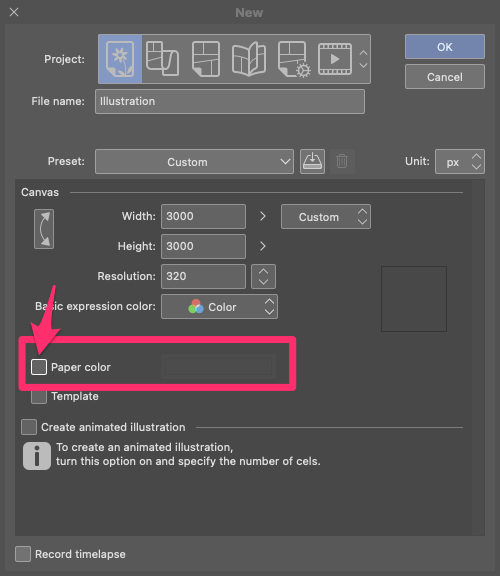Click the OK button

coord(445,47)
